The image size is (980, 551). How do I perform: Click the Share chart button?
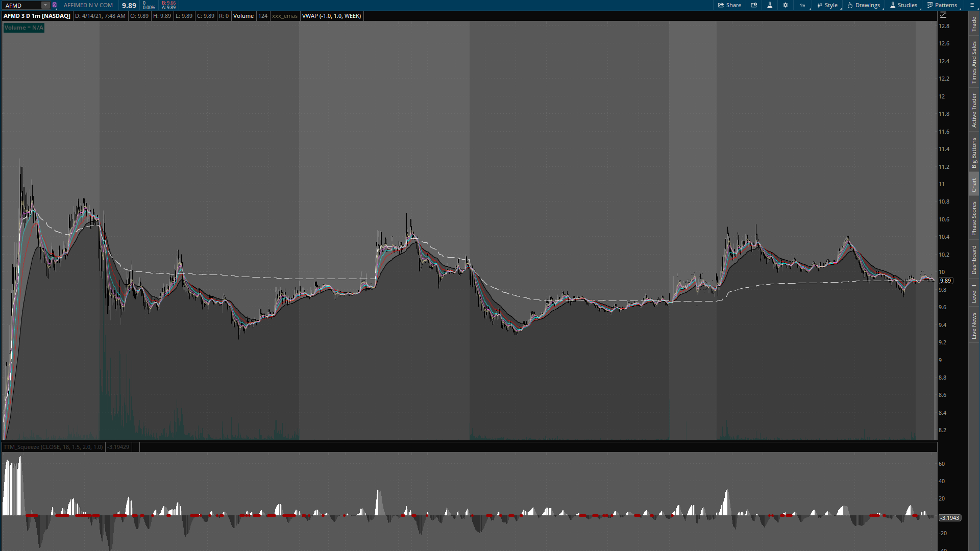click(729, 5)
